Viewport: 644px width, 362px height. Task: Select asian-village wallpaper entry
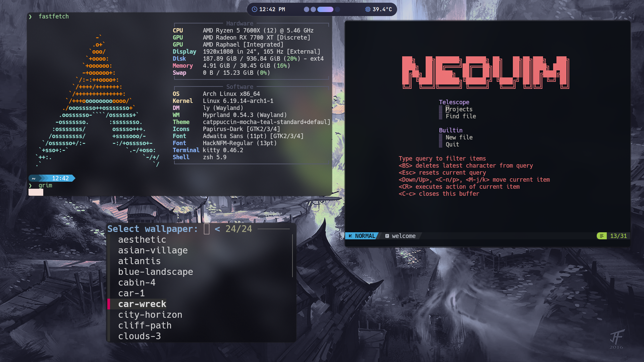tap(153, 250)
